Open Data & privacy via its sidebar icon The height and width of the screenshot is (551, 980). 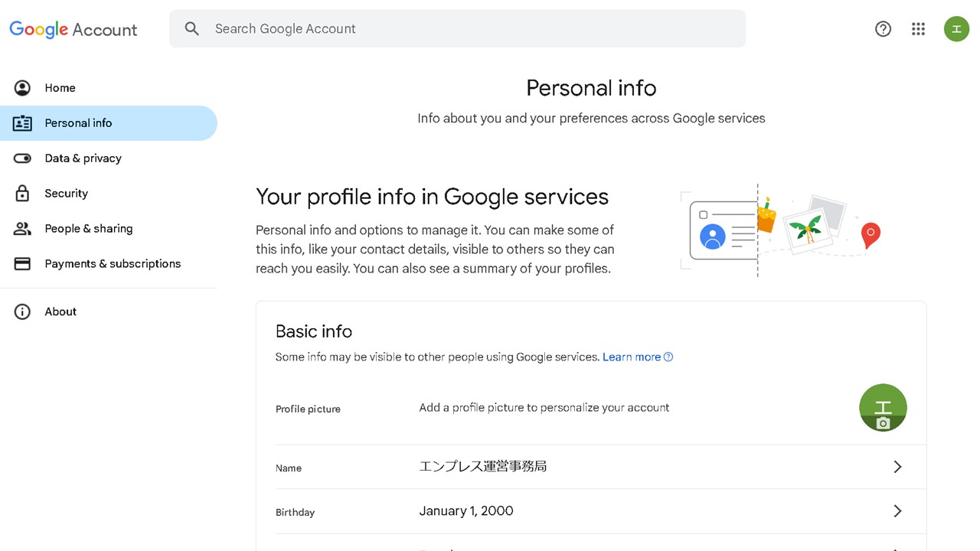(x=22, y=158)
